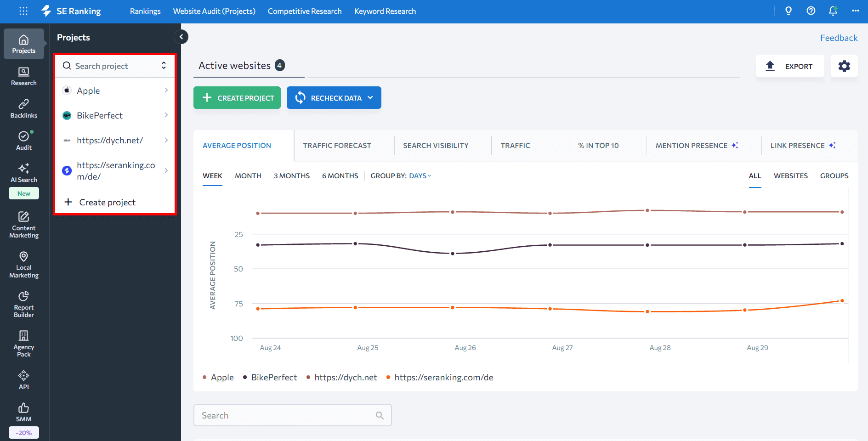Open the apps grid menu icon
This screenshot has width=868, height=441.
point(23,11)
